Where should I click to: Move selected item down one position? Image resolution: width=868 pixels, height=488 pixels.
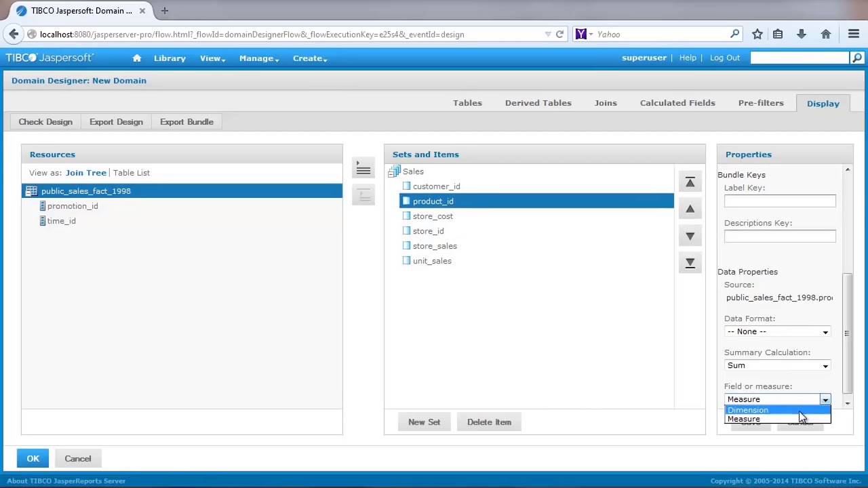pos(690,236)
